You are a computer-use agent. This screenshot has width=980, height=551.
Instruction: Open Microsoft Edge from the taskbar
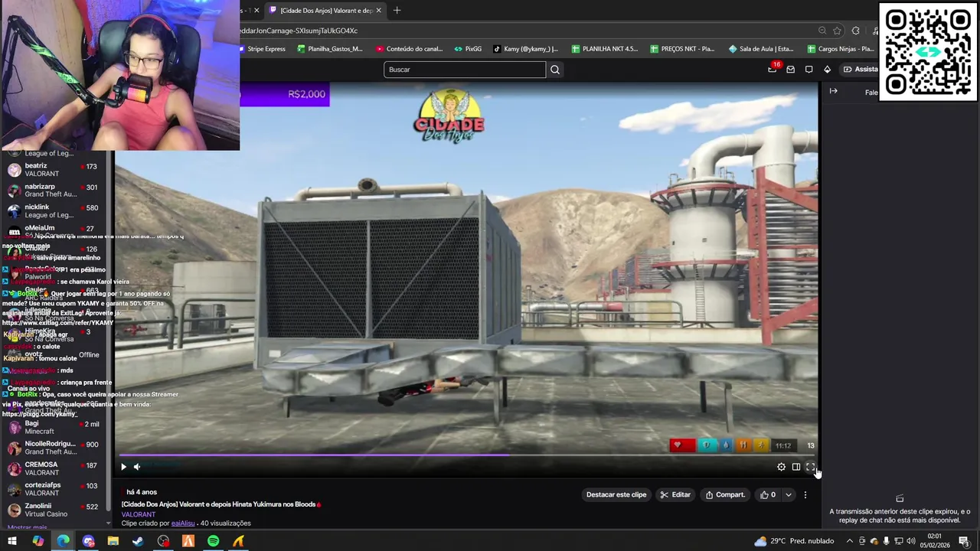point(63,541)
